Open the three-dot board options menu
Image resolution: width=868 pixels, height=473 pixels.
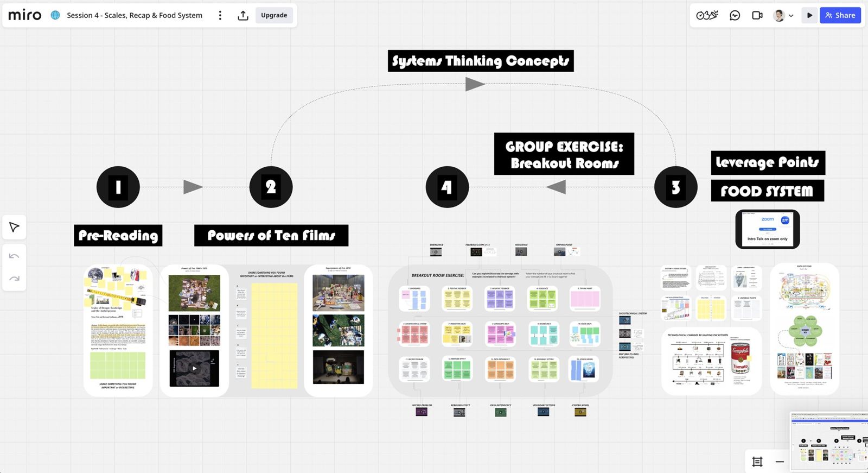[220, 15]
